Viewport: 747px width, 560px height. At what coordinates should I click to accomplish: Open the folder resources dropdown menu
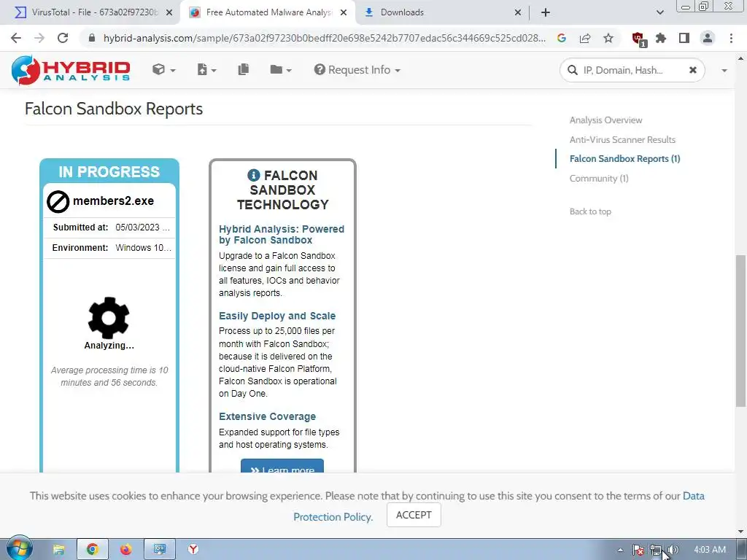pos(280,70)
